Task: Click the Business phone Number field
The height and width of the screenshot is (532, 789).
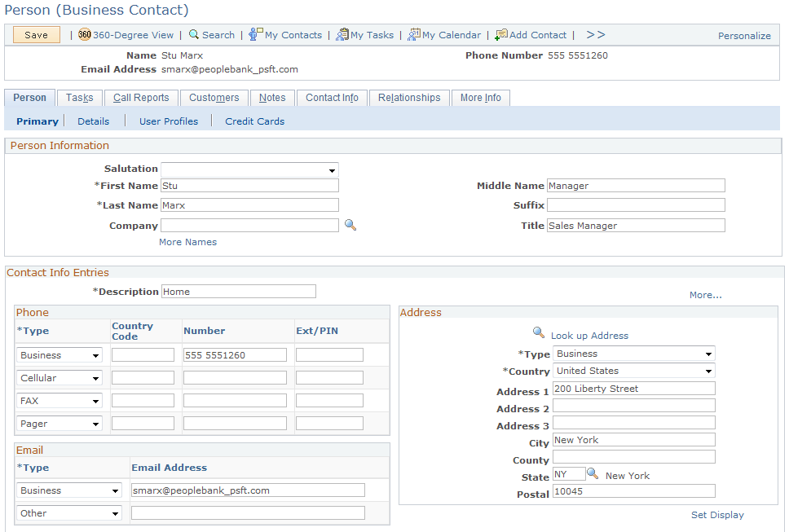Action: click(x=235, y=355)
